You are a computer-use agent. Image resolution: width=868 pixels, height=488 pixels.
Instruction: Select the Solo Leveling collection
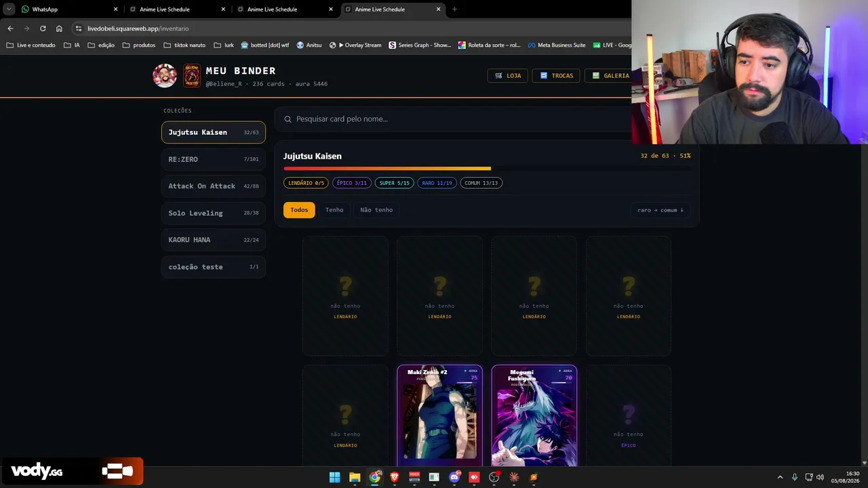(x=214, y=213)
